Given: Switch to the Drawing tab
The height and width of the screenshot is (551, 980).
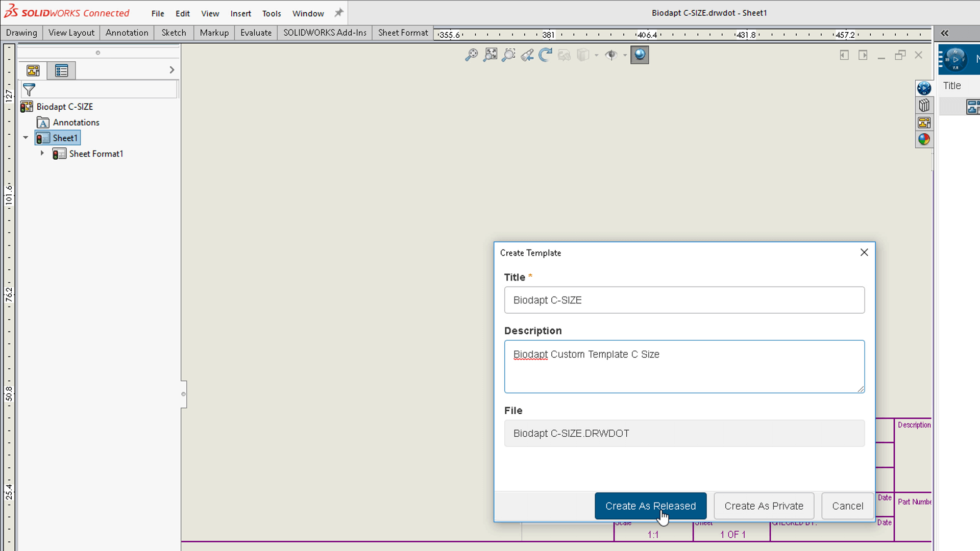Looking at the screenshot, I should [21, 33].
